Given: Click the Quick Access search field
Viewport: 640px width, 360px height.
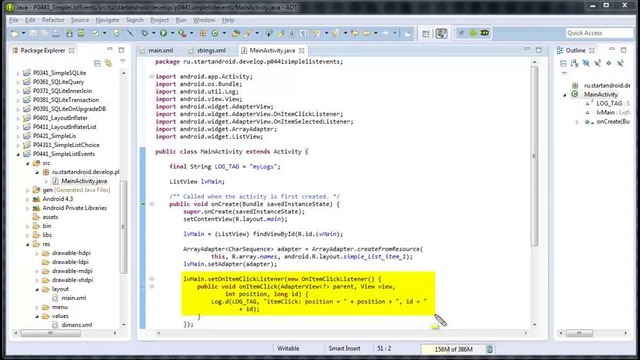Looking at the screenshot, I should (x=599, y=33).
